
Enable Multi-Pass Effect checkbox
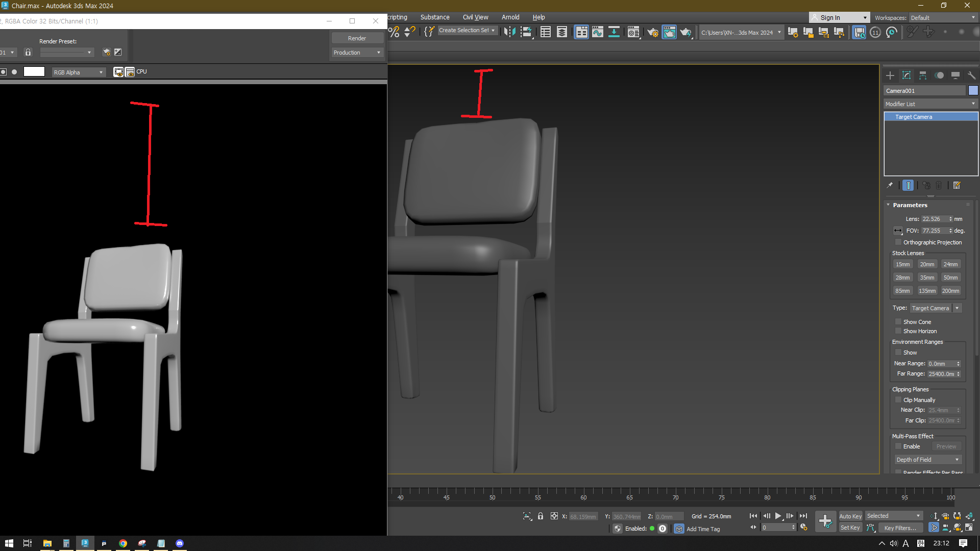pyautogui.click(x=898, y=446)
